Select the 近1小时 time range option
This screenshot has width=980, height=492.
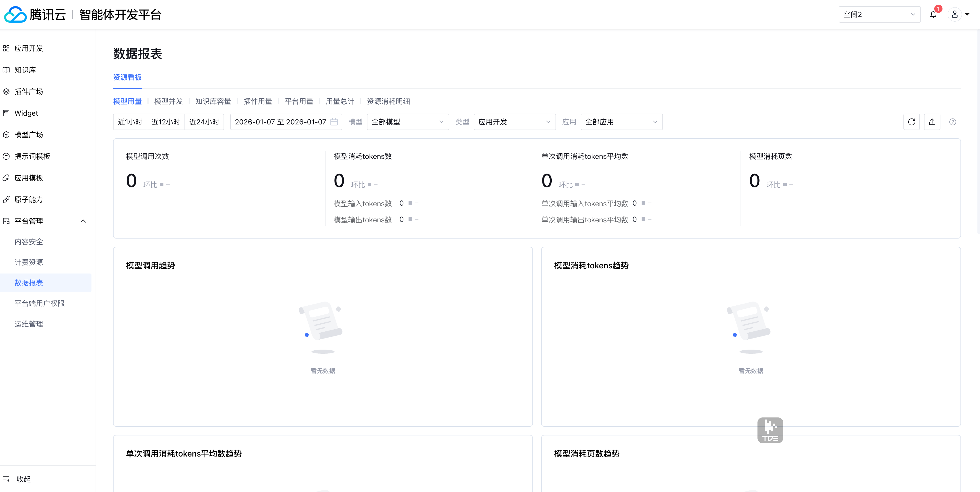[x=130, y=122]
